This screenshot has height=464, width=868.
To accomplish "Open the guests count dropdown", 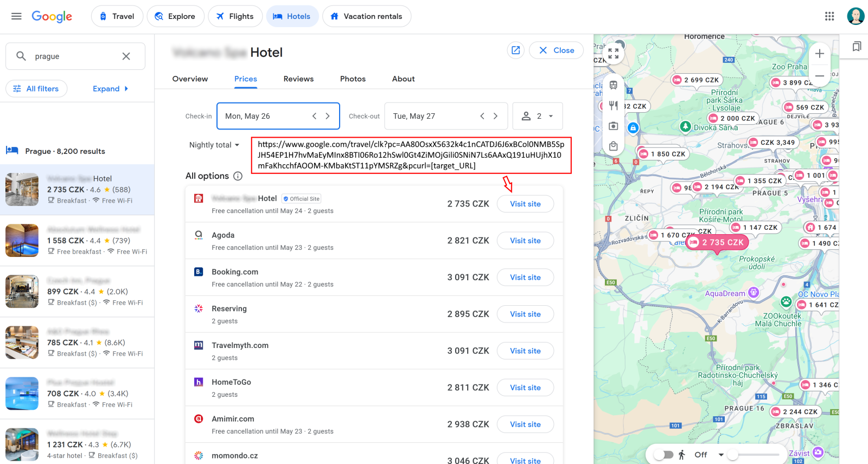I will pyautogui.click(x=538, y=116).
